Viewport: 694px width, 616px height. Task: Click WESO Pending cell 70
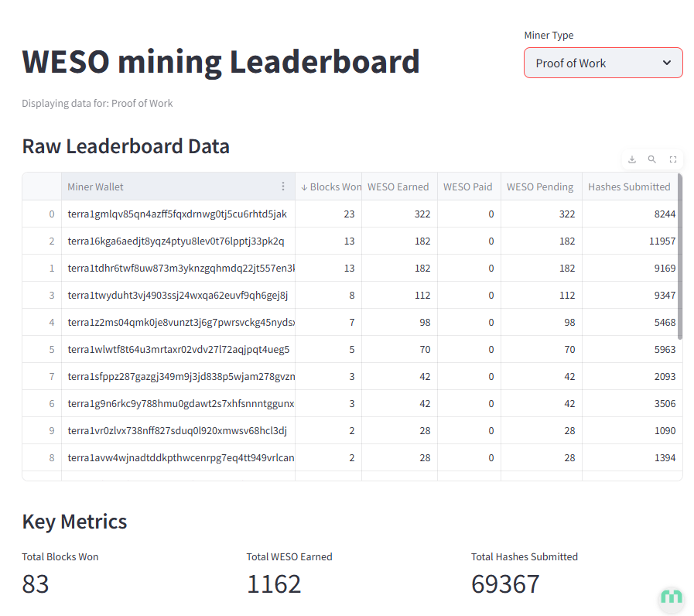point(542,349)
